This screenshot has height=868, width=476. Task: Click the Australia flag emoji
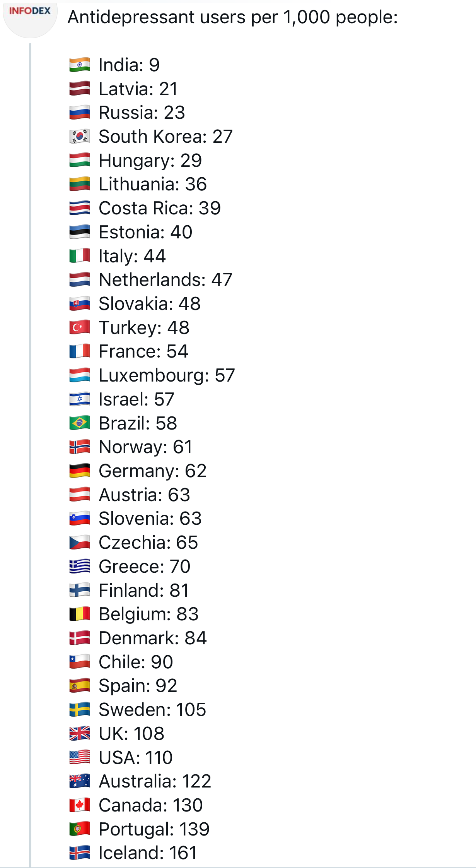[x=80, y=781]
